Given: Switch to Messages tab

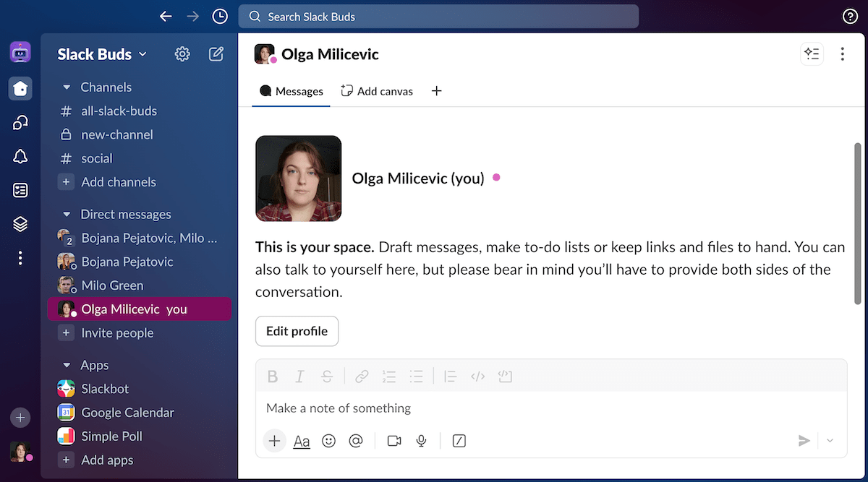Looking at the screenshot, I should (292, 91).
